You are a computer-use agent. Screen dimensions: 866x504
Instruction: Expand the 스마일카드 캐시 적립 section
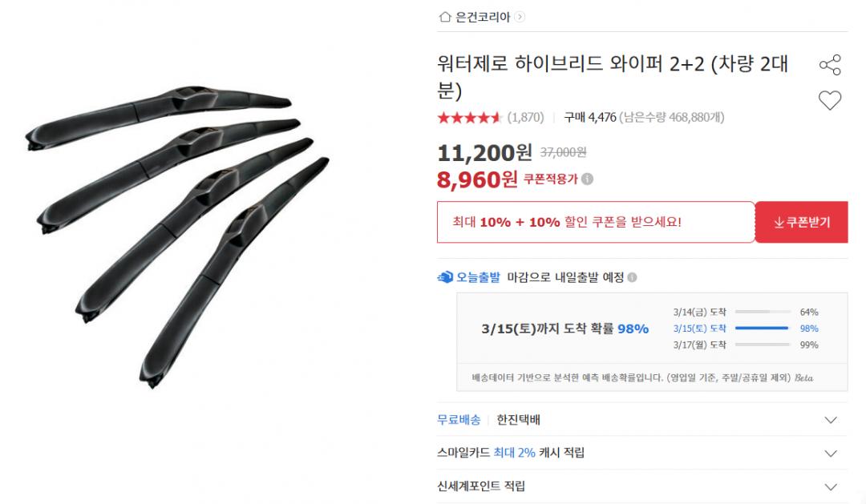(831, 453)
